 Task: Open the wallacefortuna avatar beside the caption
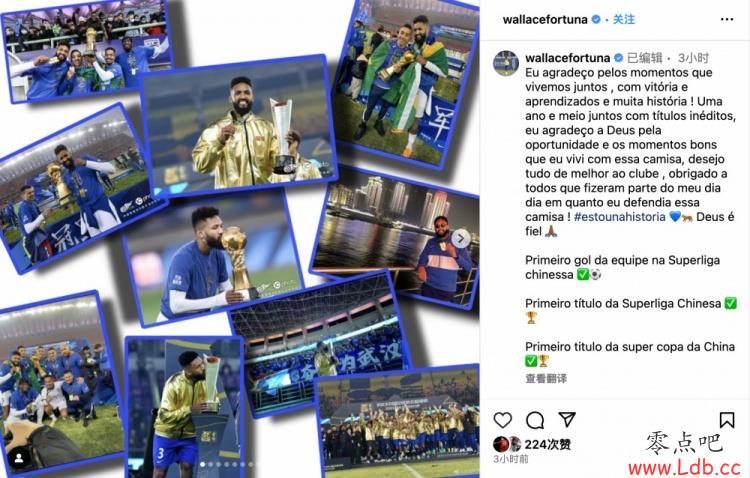click(506, 63)
